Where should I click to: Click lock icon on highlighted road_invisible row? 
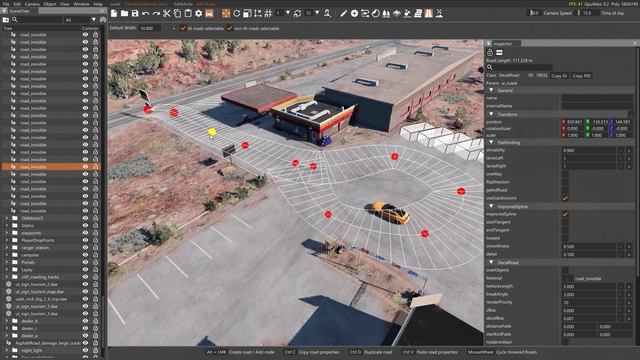pyautogui.click(x=96, y=167)
